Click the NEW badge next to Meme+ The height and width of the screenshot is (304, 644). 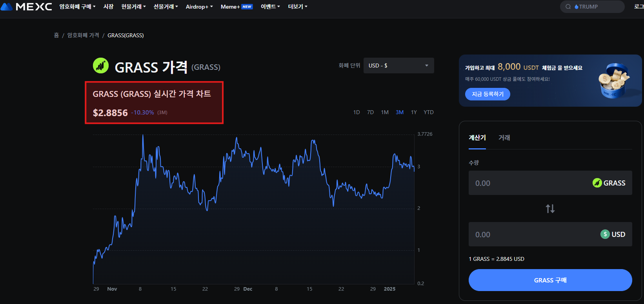coord(247,7)
